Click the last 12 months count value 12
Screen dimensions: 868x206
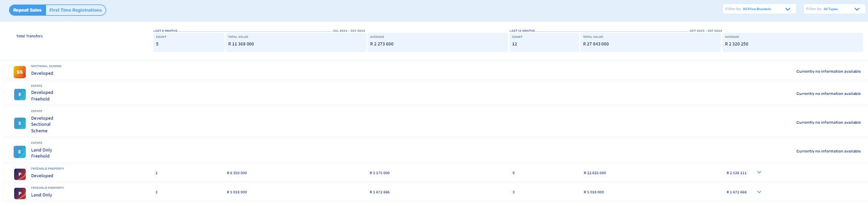[x=515, y=44]
